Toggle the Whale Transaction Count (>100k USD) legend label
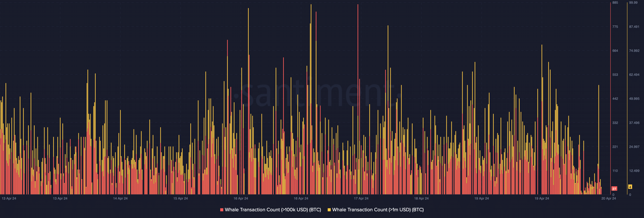Screen dimensions: 644x218 click(273, 210)
